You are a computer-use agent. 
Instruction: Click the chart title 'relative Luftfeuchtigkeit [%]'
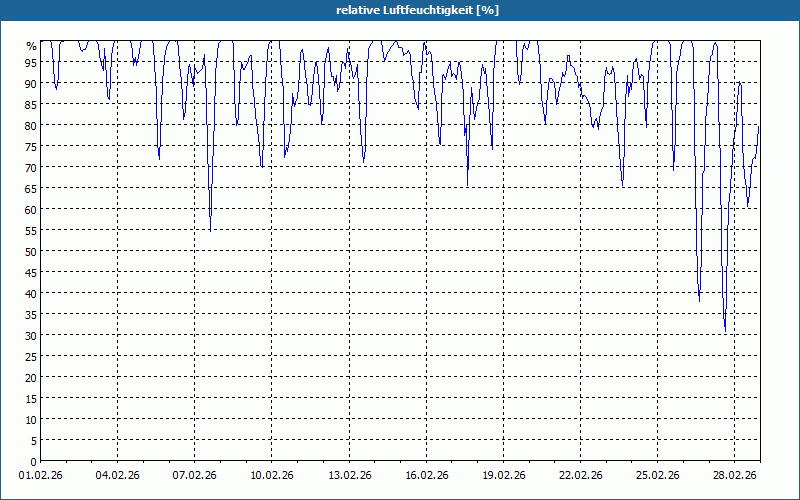pyautogui.click(x=417, y=10)
